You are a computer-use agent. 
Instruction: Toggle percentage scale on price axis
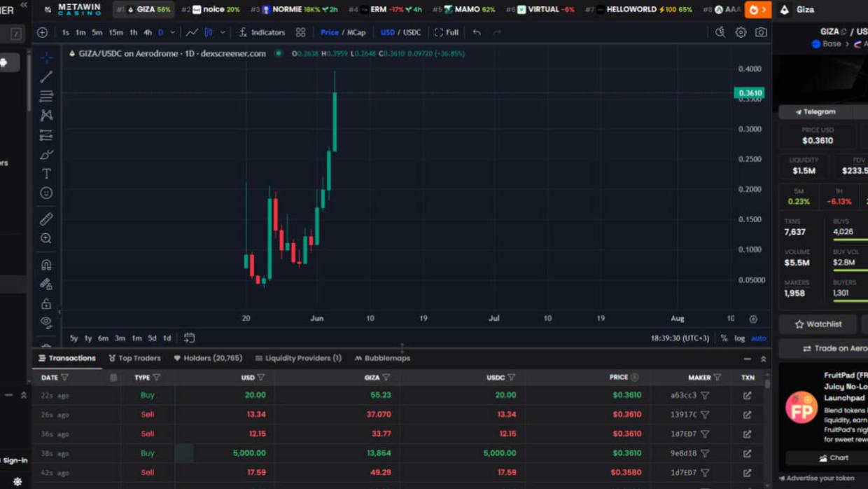[x=724, y=338]
